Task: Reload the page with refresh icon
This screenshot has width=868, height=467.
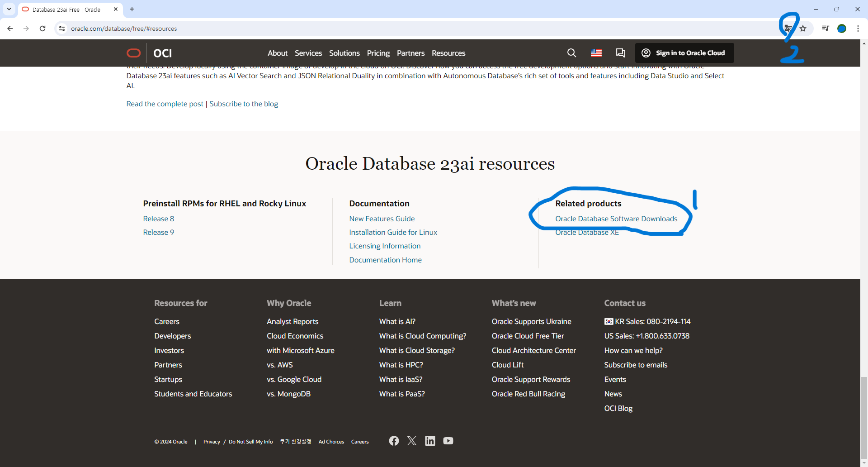Action: (42, 29)
